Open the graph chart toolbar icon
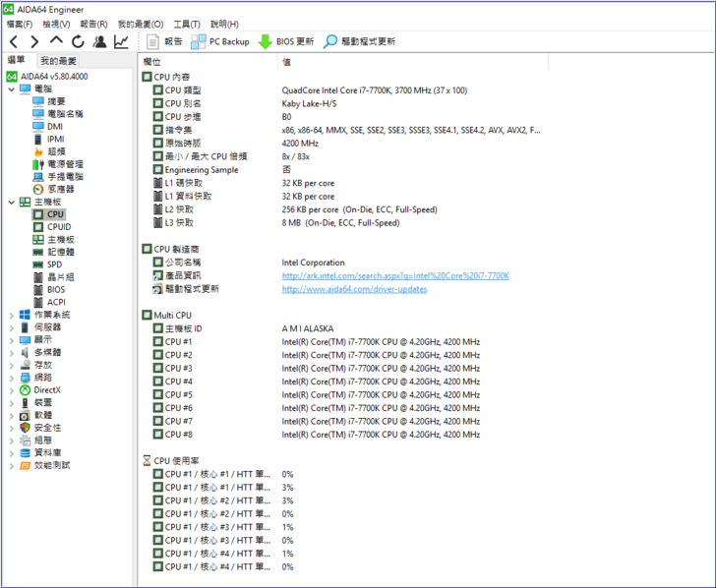The width and height of the screenshot is (716, 588). (x=121, y=42)
